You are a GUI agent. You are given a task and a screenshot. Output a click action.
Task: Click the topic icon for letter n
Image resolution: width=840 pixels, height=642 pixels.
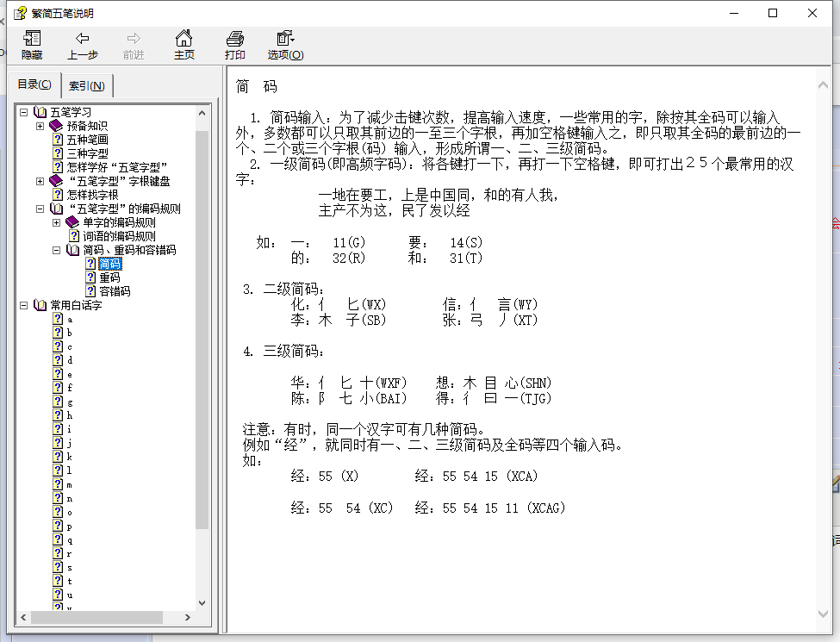tap(59, 498)
